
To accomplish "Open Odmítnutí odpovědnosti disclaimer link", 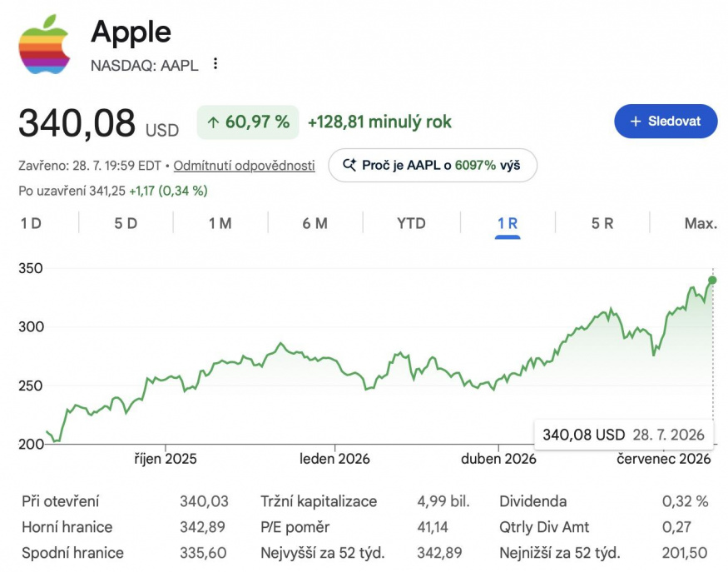I will 245,166.
